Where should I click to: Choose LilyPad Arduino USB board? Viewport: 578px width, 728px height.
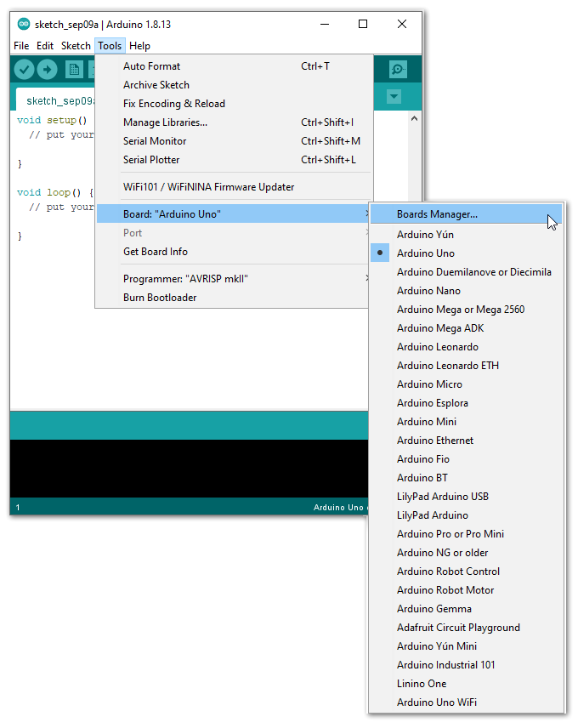tap(466, 497)
